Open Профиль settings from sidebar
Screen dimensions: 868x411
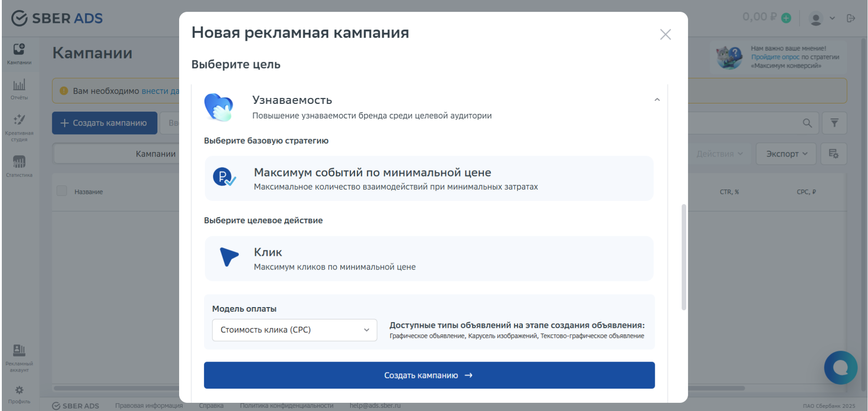click(x=19, y=392)
